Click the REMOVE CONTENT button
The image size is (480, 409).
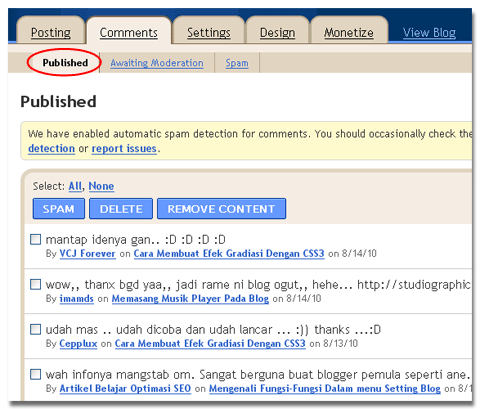[x=221, y=209]
